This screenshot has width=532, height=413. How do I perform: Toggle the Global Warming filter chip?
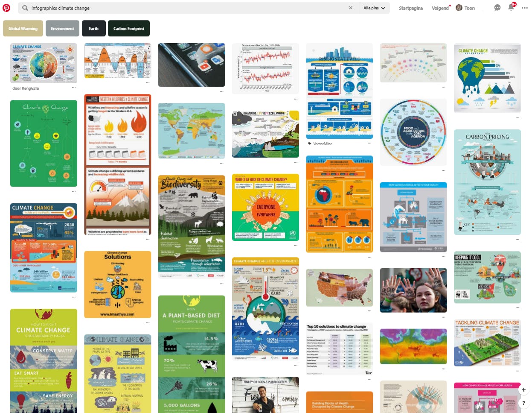pos(23,28)
